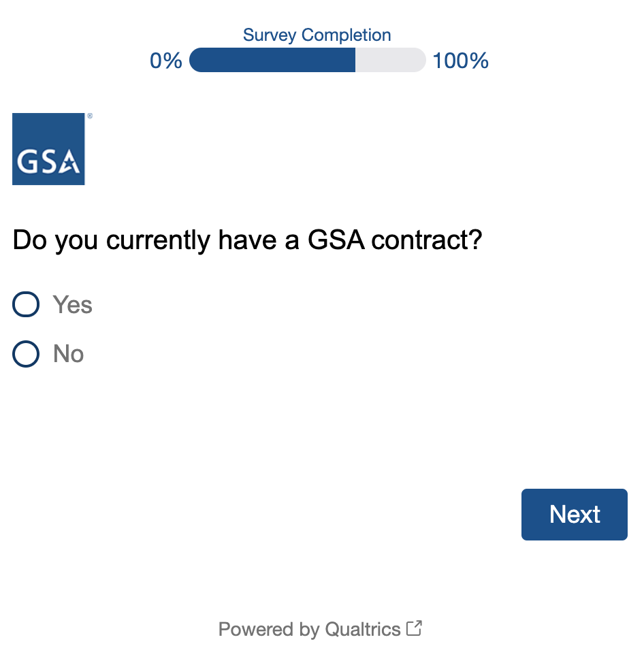
Task: Click the GSA contract question text
Action: tap(248, 240)
